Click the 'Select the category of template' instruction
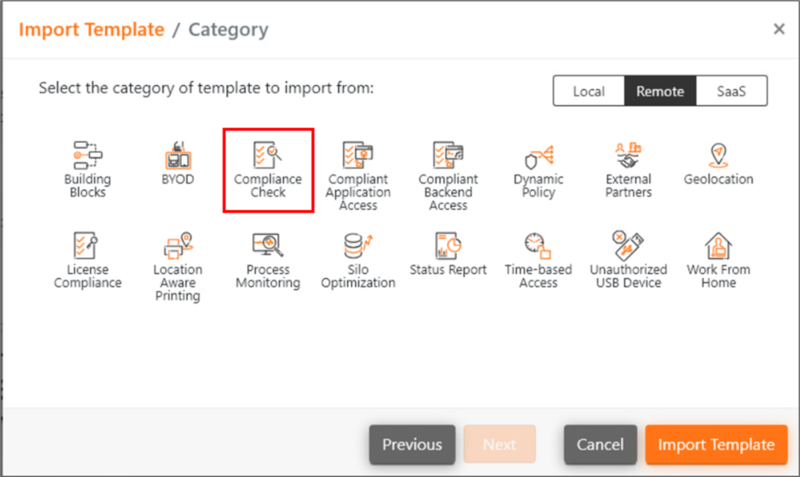Viewport: 800px width, 477px height. pyautogui.click(x=206, y=88)
